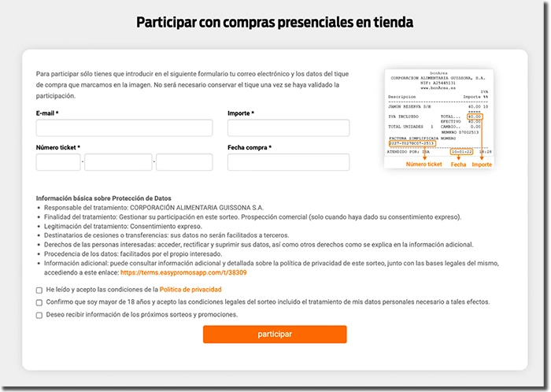The width and height of the screenshot is (551, 392).
Task: Focus the last Número ticket box
Action: pyautogui.click(x=184, y=162)
